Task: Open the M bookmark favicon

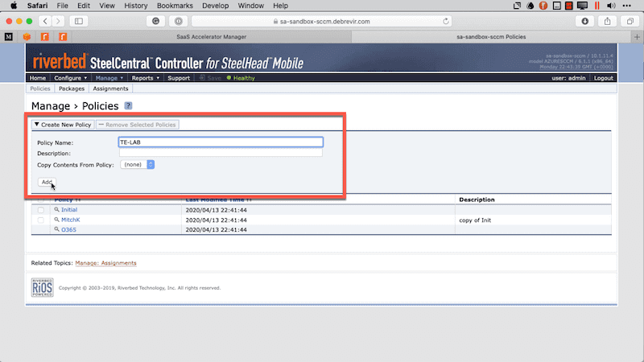Action: coord(9,37)
